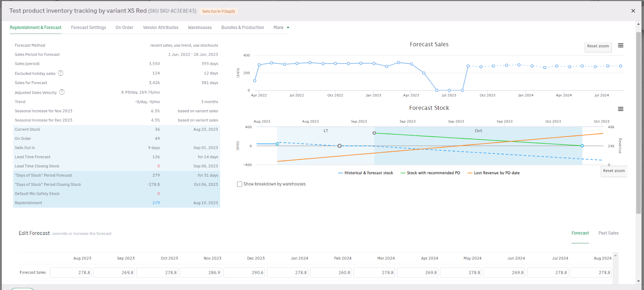644x290 pixels.
Task: Click Adjusted Sales Velocity help icon
Action: coord(62,92)
